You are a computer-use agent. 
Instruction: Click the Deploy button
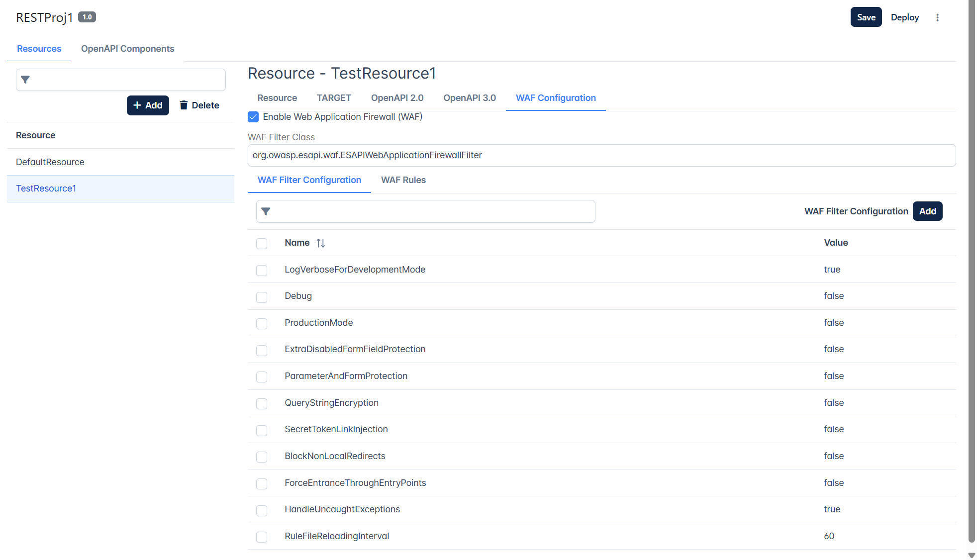905,17
